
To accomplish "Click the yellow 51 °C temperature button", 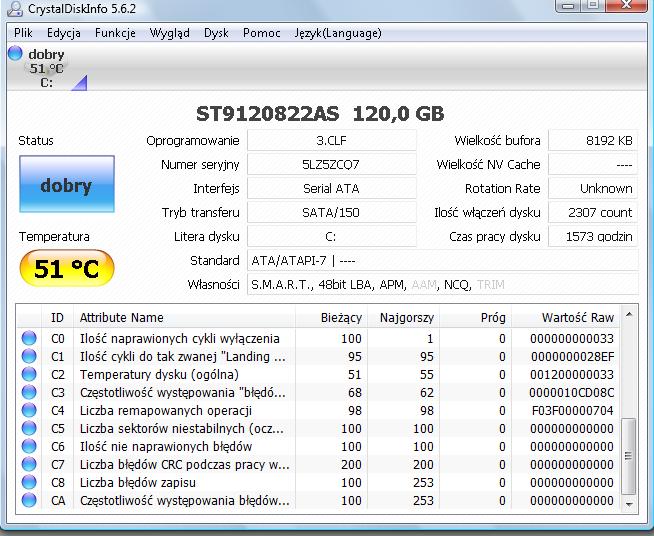I will [67, 268].
